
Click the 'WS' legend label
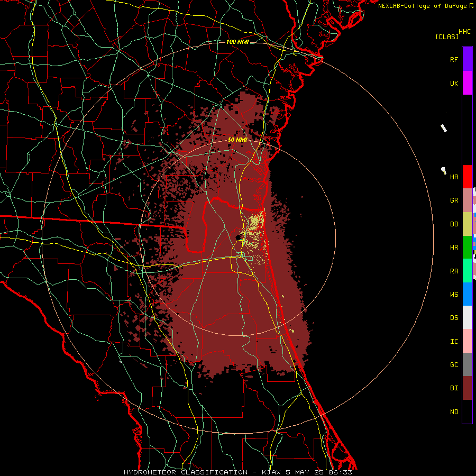point(454,294)
